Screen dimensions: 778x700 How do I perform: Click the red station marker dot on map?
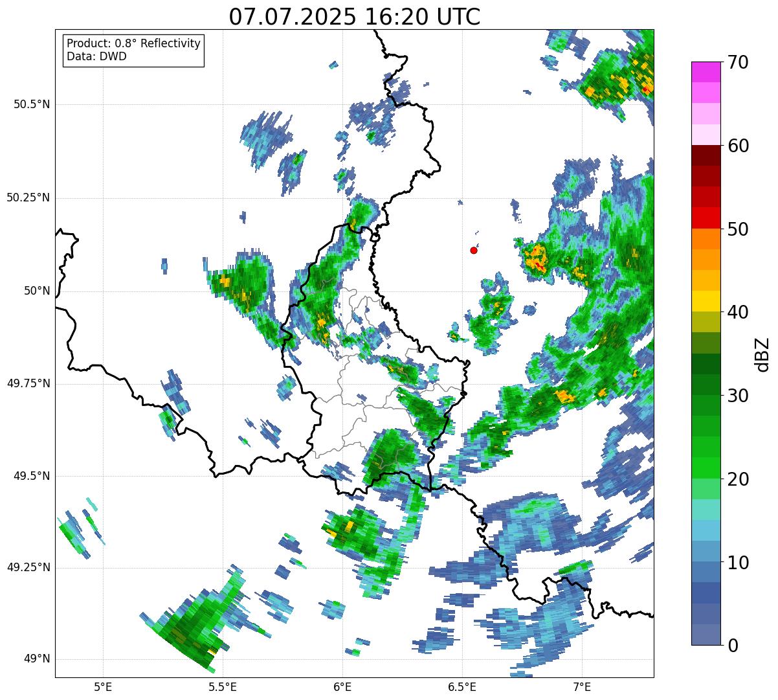point(474,250)
